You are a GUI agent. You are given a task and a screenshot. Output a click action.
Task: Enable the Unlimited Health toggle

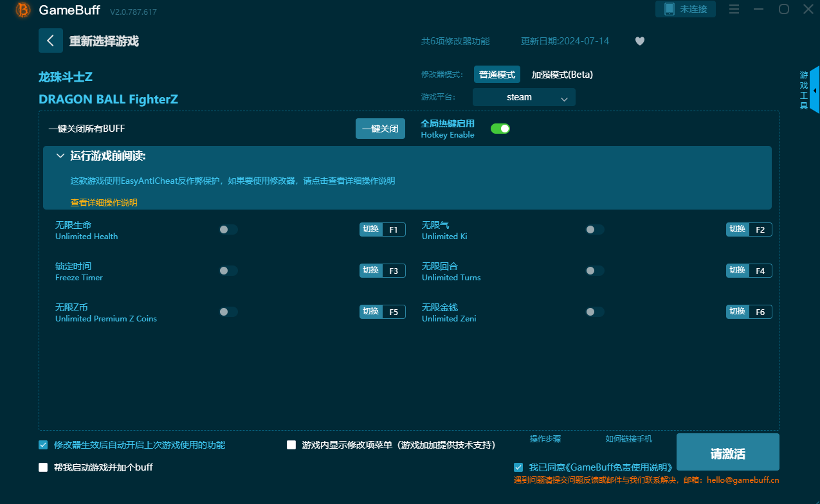click(x=228, y=229)
